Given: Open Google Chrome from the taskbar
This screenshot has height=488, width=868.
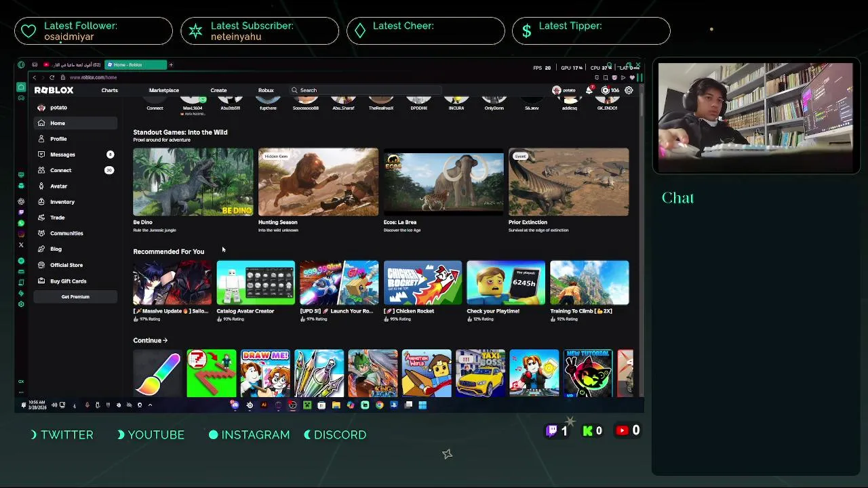Looking at the screenshot, I should point(379,405).
